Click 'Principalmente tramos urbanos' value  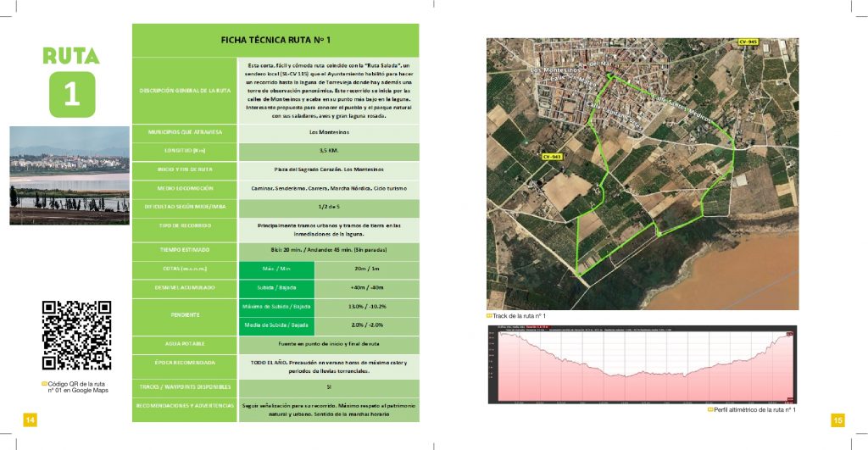point(329,230)
